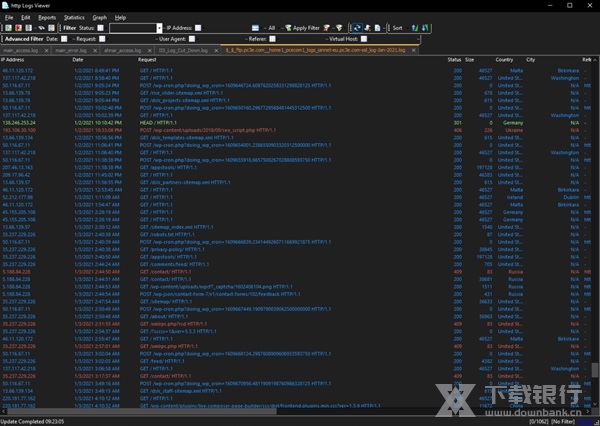Open the Statistics menu
This screenshot has height=426, width=600.
click(x=74, y=18)
